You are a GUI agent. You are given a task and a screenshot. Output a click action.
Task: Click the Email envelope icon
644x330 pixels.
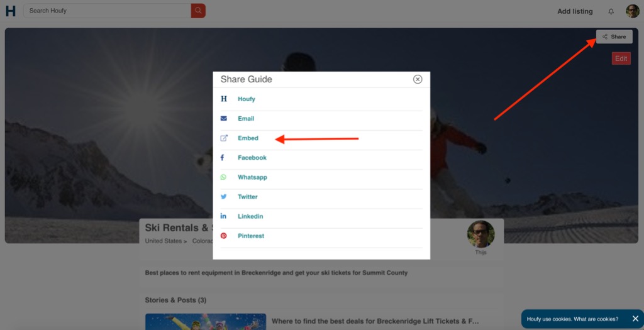224,119
